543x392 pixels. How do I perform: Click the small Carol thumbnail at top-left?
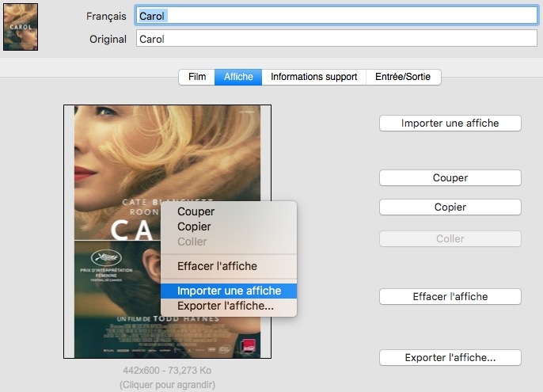(21, 27)
